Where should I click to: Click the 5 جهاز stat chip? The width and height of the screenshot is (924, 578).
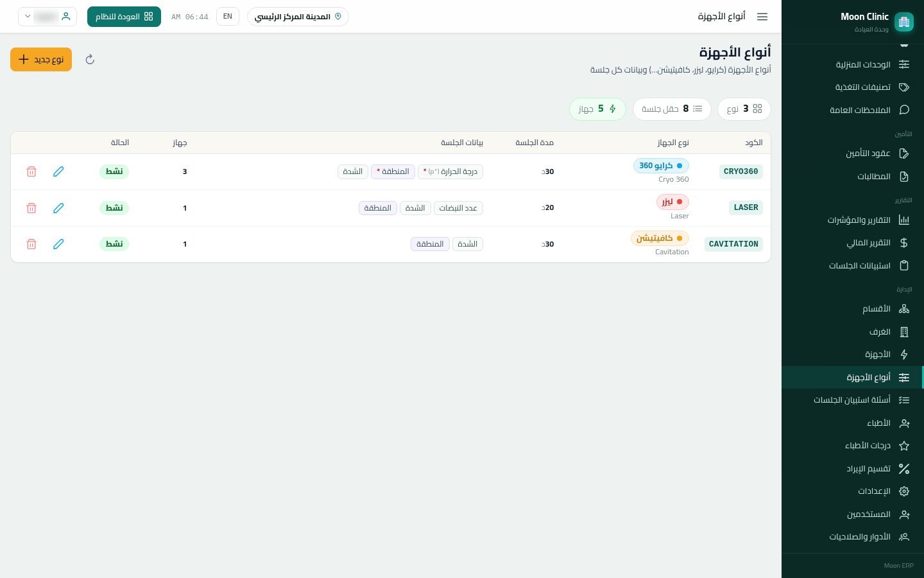click(x=597, y=109)
